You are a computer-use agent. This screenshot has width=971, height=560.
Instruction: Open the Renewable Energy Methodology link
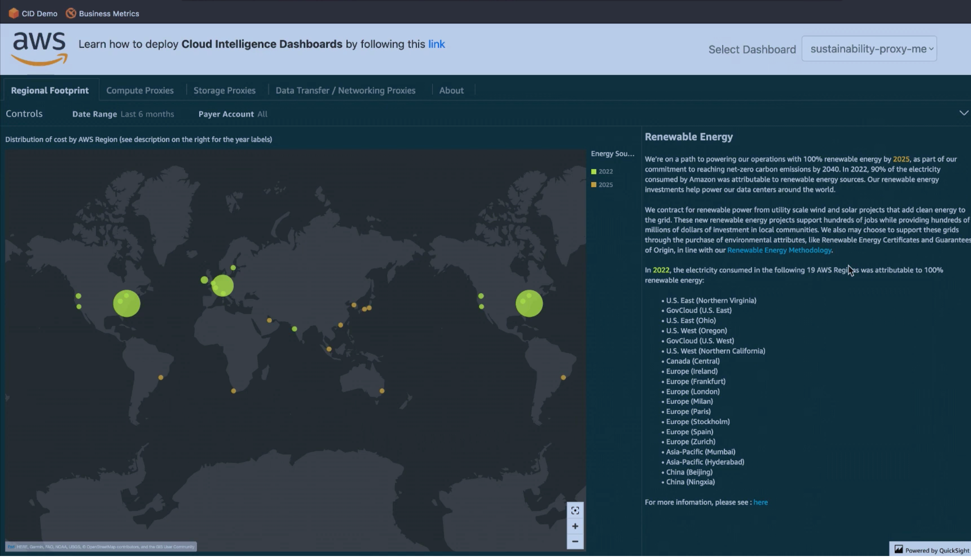coord(779,250)
